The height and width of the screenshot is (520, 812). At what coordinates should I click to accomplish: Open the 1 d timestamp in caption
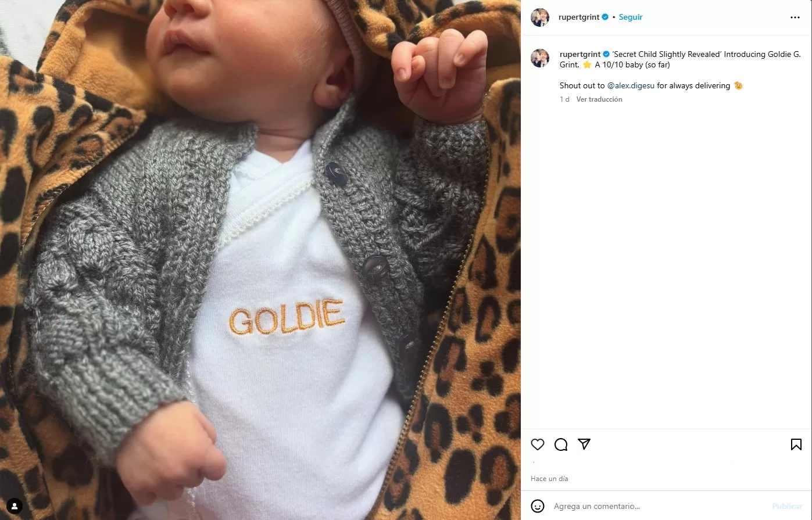click(x=564, y=99)
